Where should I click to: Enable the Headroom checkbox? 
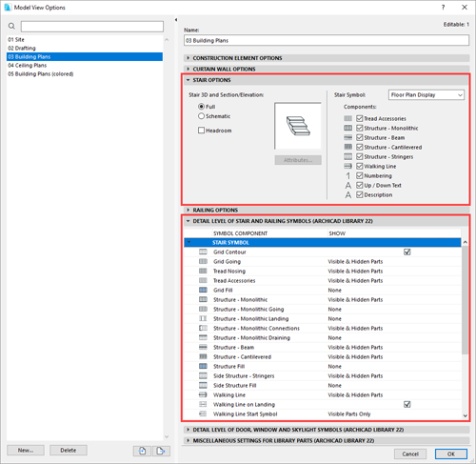pyautogui.click(x=201, y=131)
